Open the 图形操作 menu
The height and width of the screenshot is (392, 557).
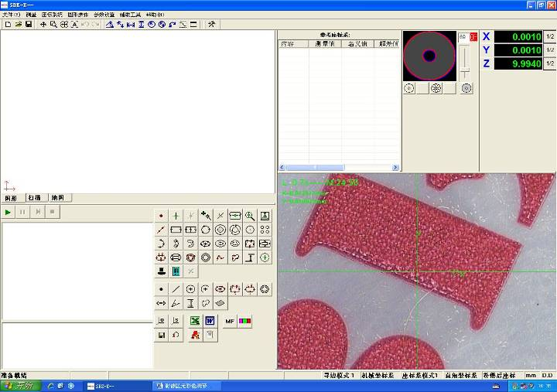pyautogui.click(x=78, y=15)
